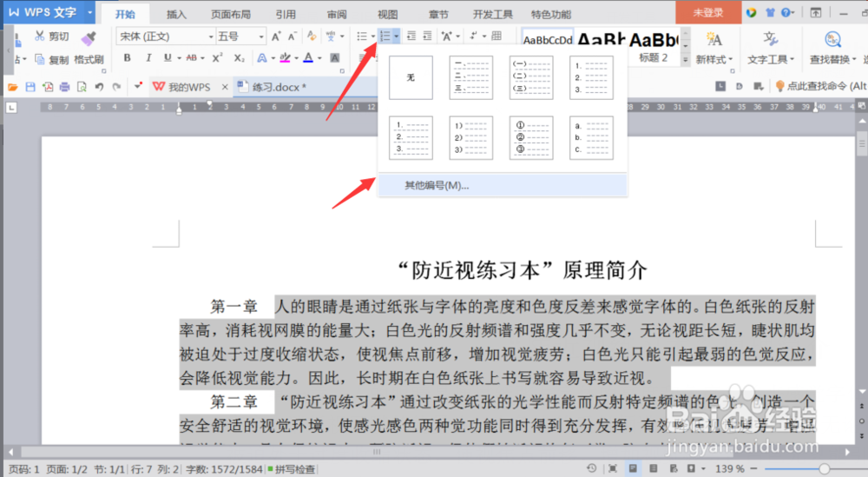Click the decrease font size icon
The width and height of the screenshot is (868, 477).
[x=293, y=36]
